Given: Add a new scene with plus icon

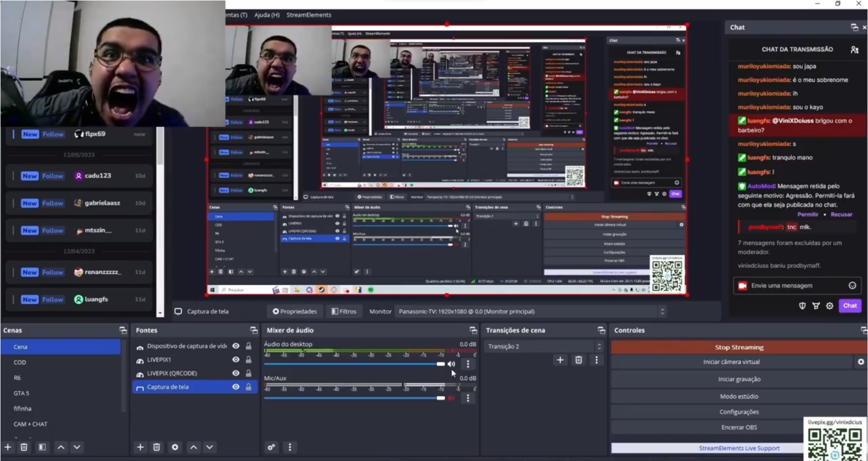Looking at the screenshot, I should pyautogui.click(x=8, y=447).
